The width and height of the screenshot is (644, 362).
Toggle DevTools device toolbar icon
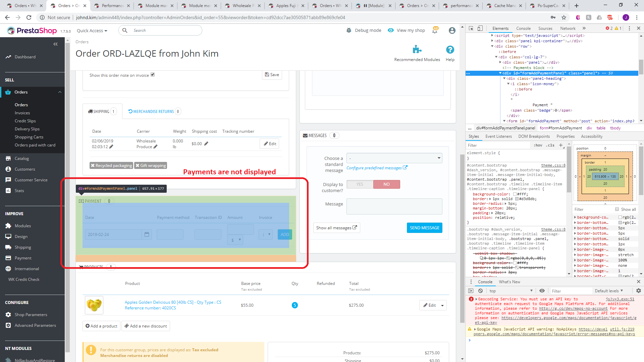coord(480,28)
